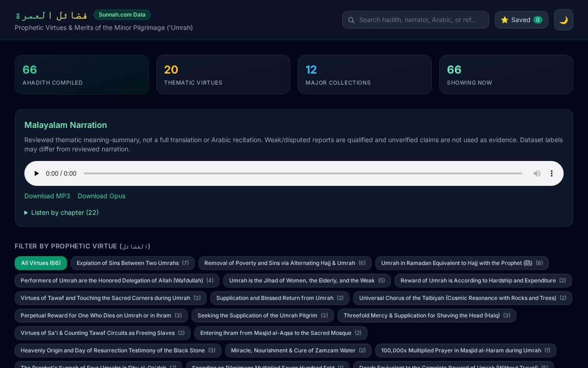This screenshot has height=368, width=588.
Task: Click the search magnifier icon
Action: pyautogui.click(x=351, y=20)
